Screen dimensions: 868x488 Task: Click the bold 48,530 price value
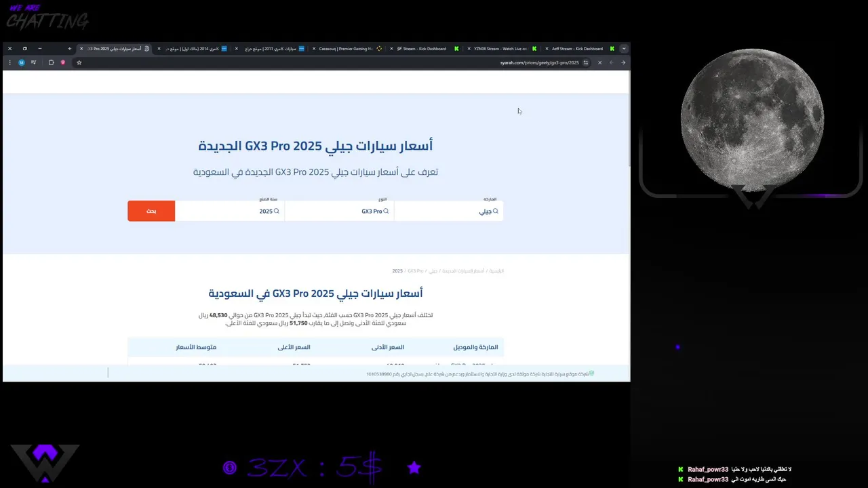coord(218,315)
